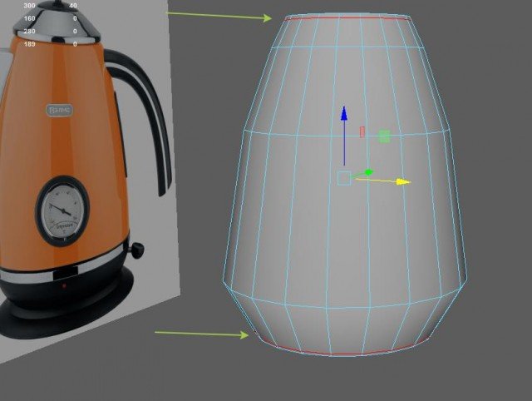Click the cyan square manipulator center handle
Image resolution: width=532 pixels, height=401 pixels.
(344, 178)
